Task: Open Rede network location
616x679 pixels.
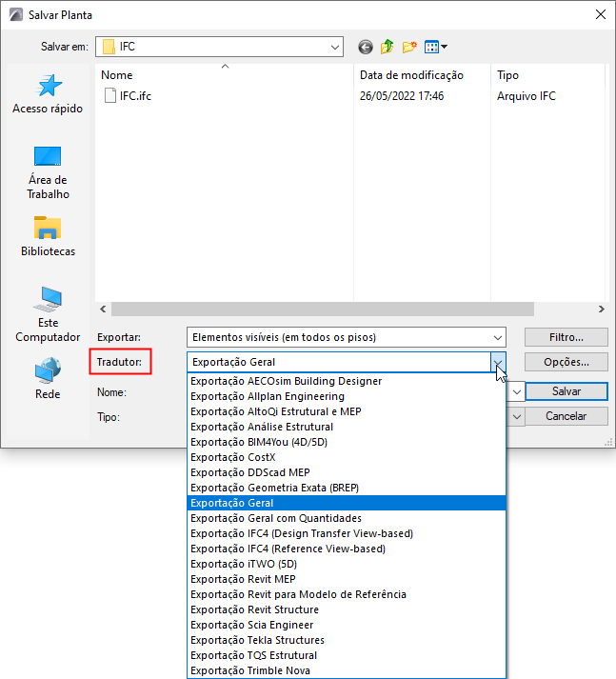Action: pyautogui.click(x=48, y=379)
